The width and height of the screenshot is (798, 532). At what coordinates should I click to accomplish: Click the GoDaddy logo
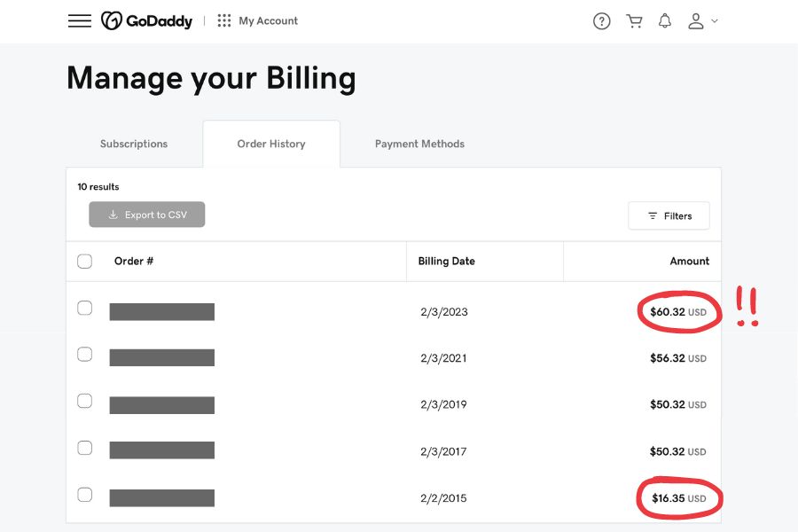[x=146, y=21]
